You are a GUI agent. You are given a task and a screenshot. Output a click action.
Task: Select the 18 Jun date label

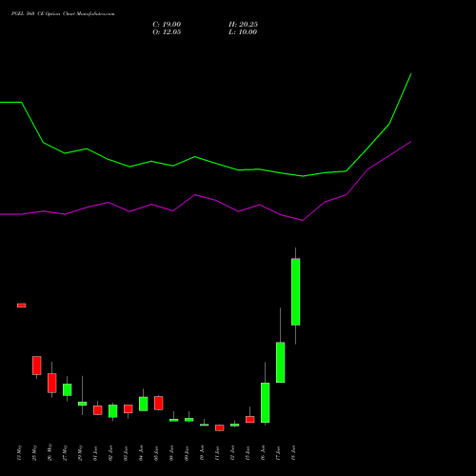(x=293, y=453)
